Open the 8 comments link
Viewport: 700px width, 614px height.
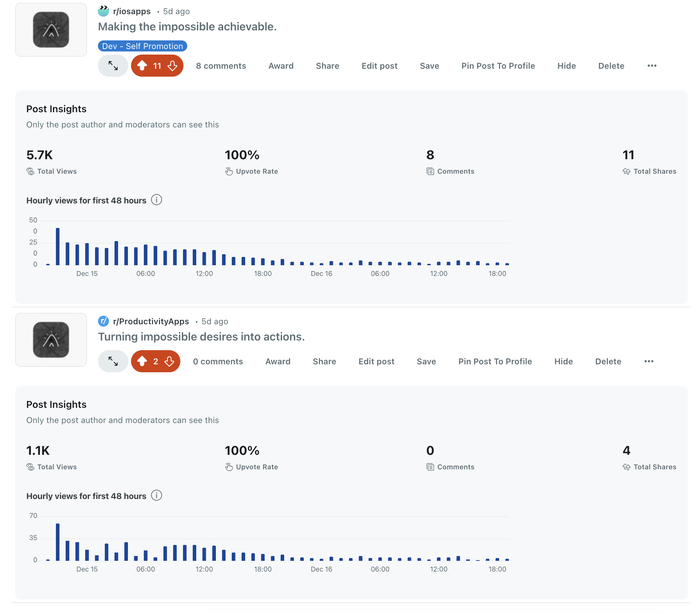click(220, 66)
